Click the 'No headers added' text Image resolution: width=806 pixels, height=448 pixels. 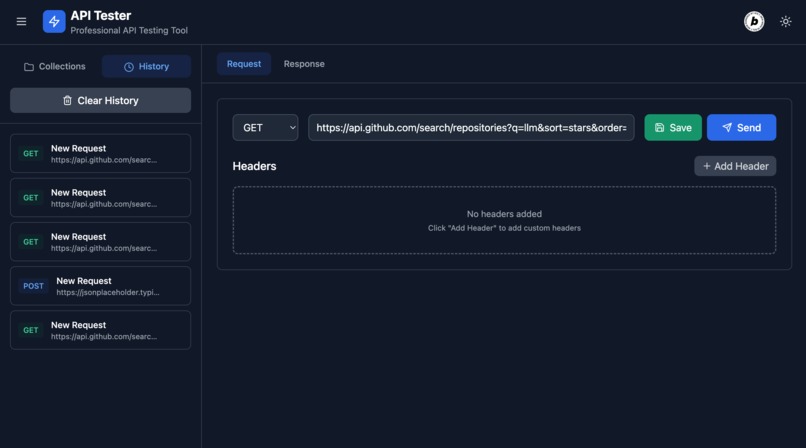(504, 214)
